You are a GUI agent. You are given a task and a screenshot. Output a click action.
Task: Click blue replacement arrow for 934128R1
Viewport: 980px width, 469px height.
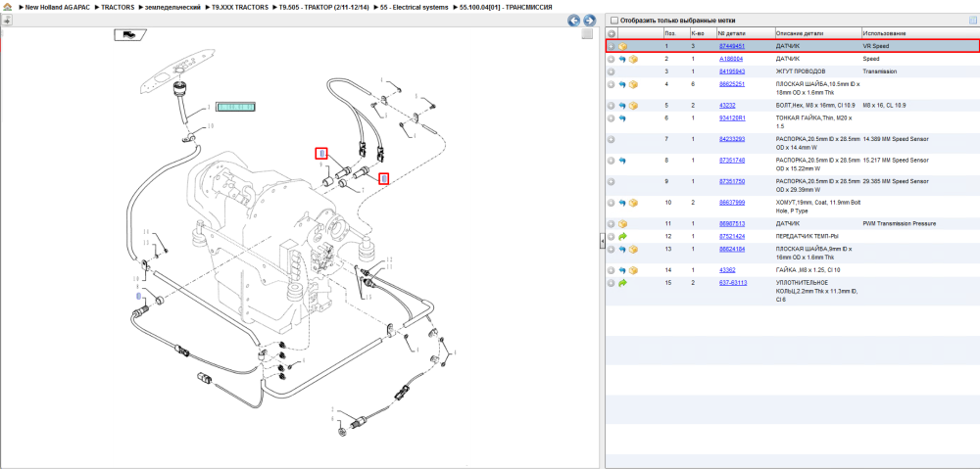coord(622,117)
